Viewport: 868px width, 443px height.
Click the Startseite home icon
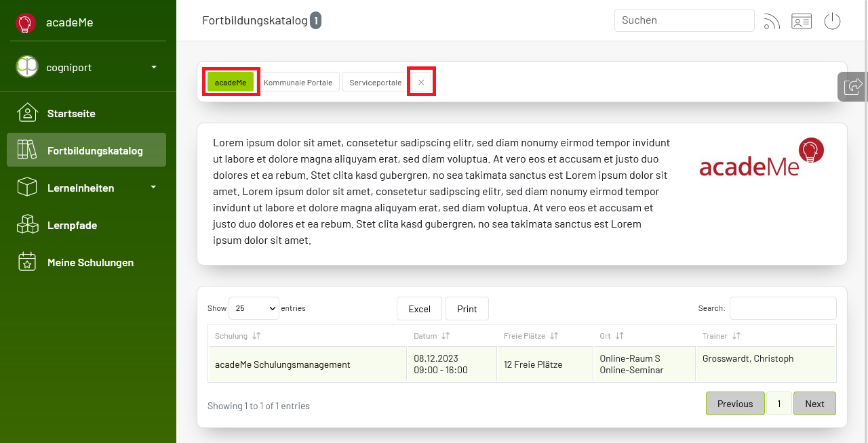(27, 113)
